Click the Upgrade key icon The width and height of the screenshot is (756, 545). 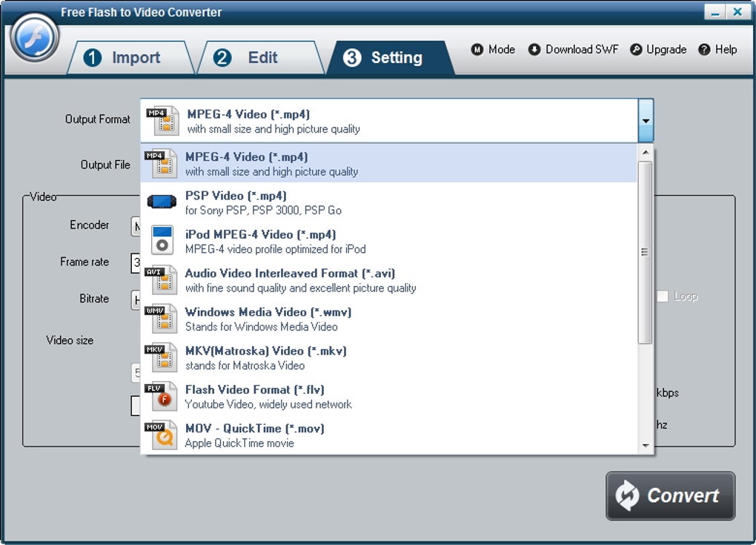pyautogui.click(x=636, y=50)
